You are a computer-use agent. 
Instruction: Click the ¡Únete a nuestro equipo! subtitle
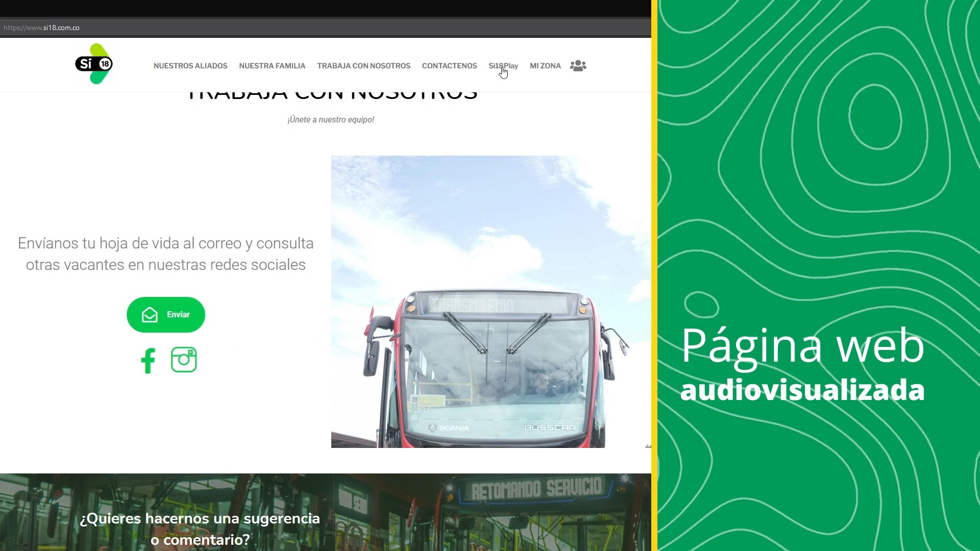click(331, 119)
